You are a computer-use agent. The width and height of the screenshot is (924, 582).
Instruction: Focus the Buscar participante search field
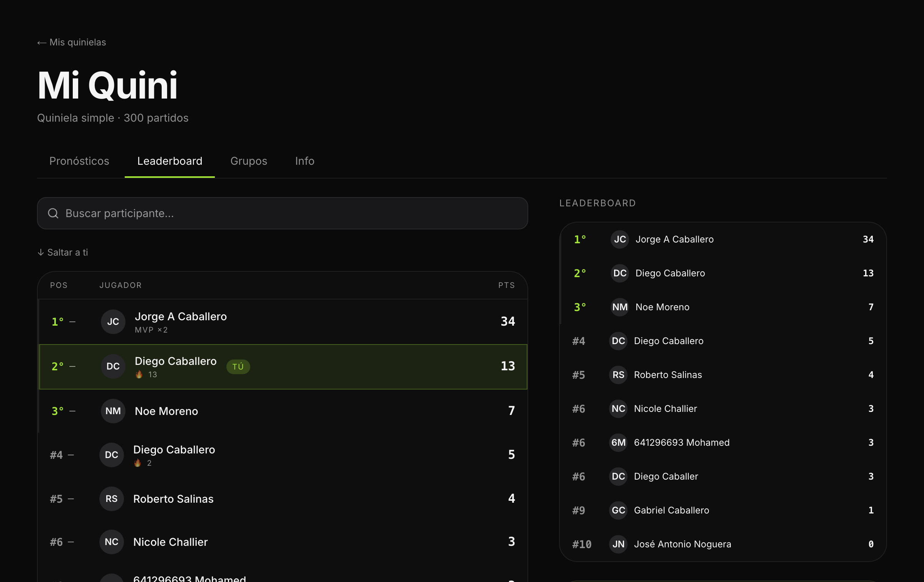click(x=282, y=213)
